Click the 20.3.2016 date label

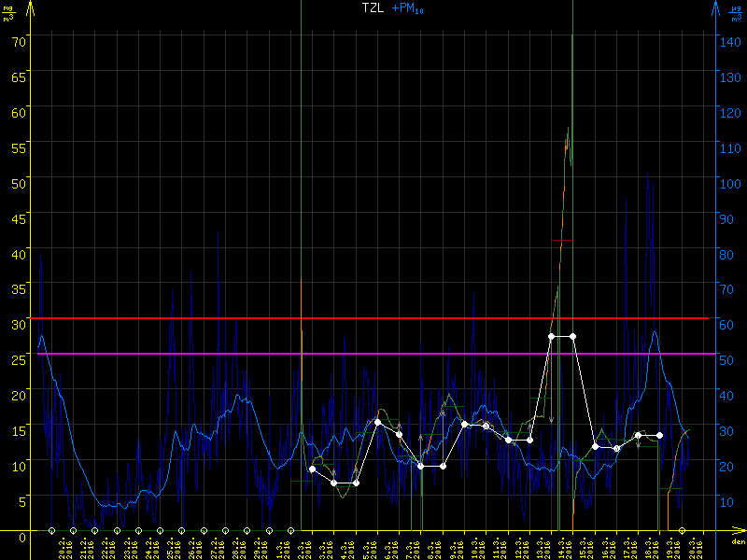[693, 546]
